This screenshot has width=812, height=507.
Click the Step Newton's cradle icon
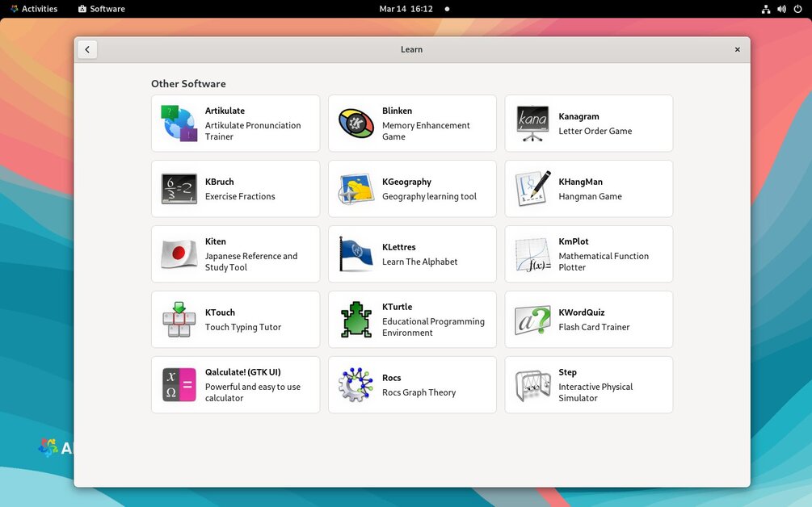pos(533,385)
